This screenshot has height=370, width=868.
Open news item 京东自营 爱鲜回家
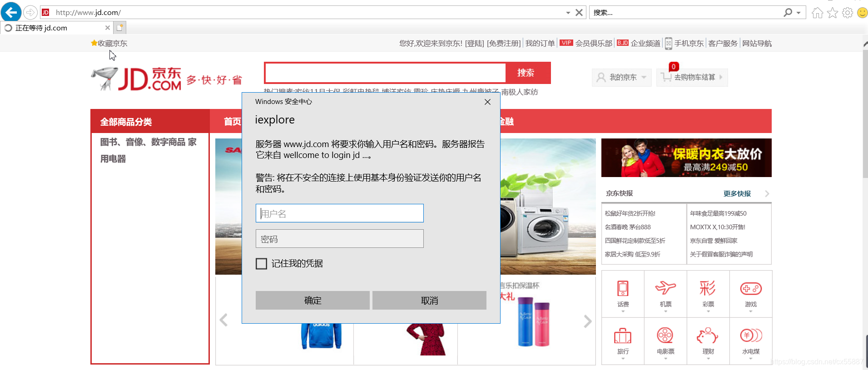(714, 241)
